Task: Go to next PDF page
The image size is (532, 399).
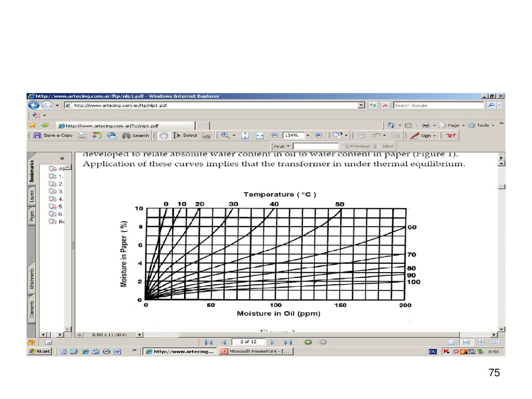Action: 273,342
